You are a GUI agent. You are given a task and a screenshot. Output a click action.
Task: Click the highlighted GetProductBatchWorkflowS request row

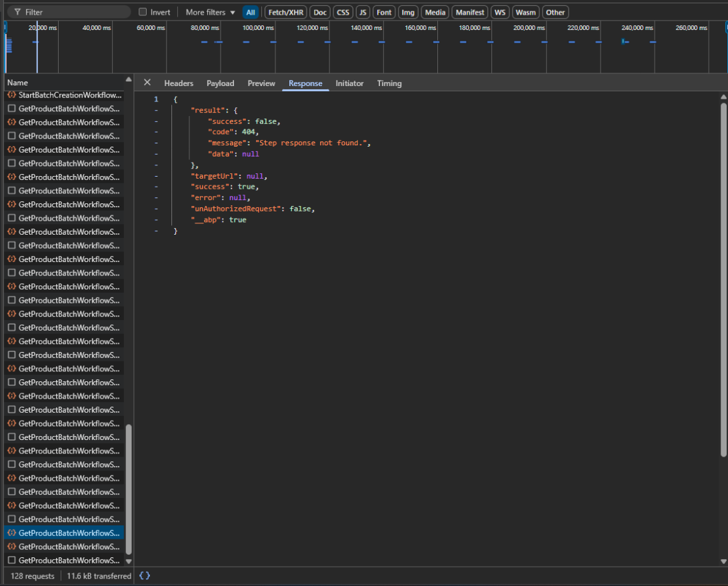point(64,533)
